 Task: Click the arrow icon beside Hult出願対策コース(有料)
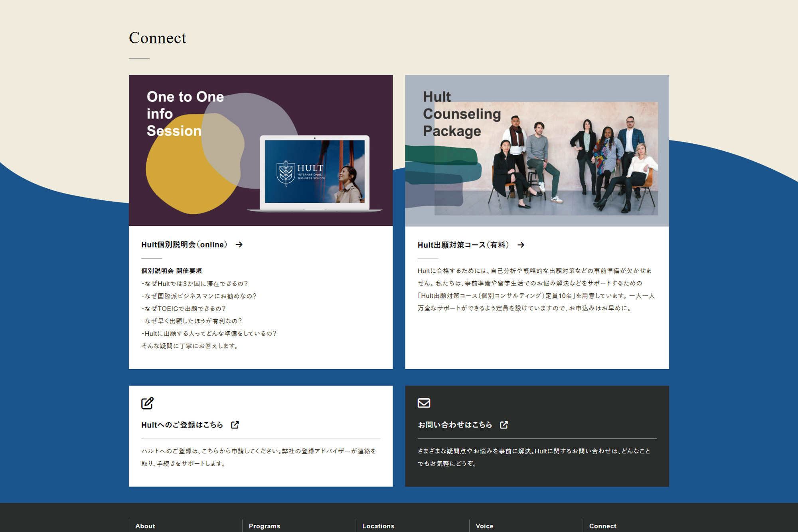tap(521, 245)
